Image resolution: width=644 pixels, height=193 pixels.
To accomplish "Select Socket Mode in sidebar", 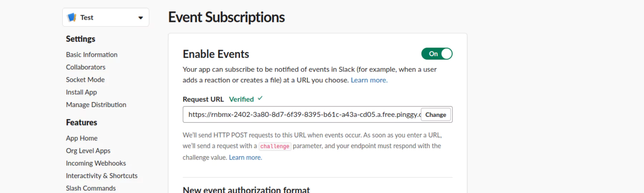I will (85, 80).
